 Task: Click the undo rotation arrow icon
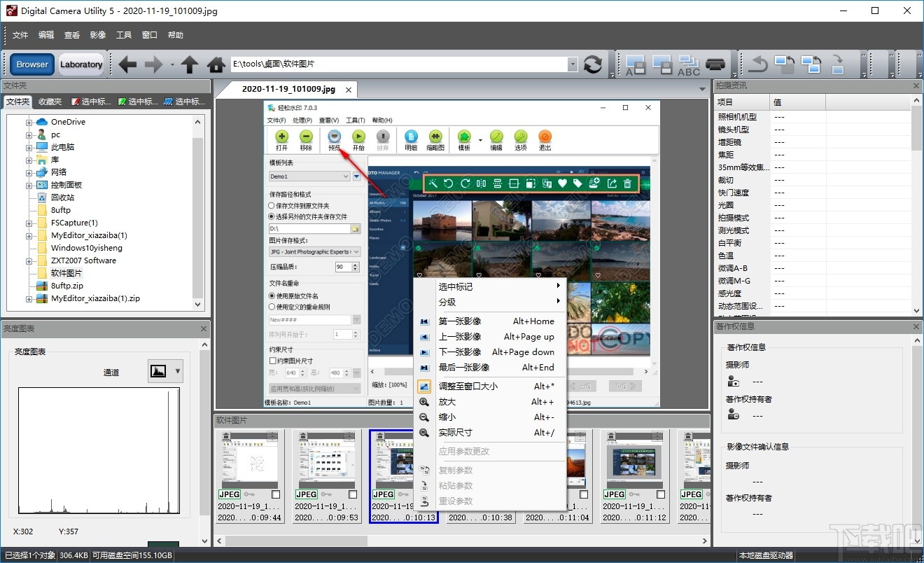(758, 64)
